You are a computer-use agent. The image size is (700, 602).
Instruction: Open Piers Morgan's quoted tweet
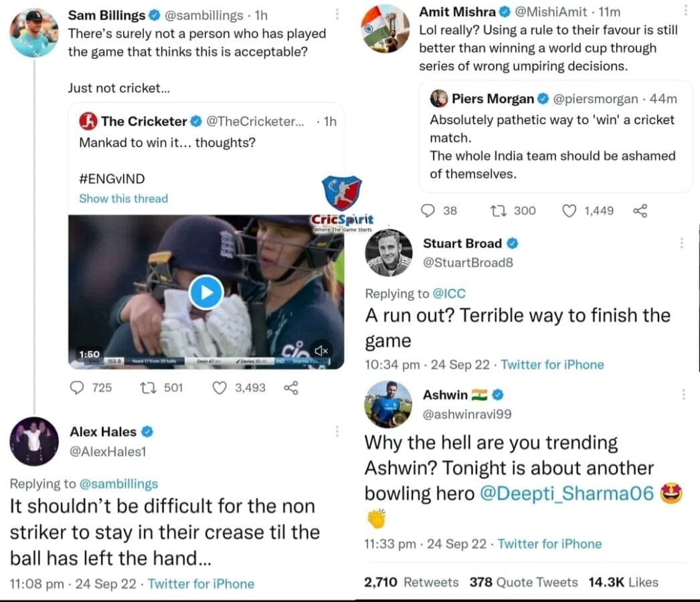coord(555,136)
